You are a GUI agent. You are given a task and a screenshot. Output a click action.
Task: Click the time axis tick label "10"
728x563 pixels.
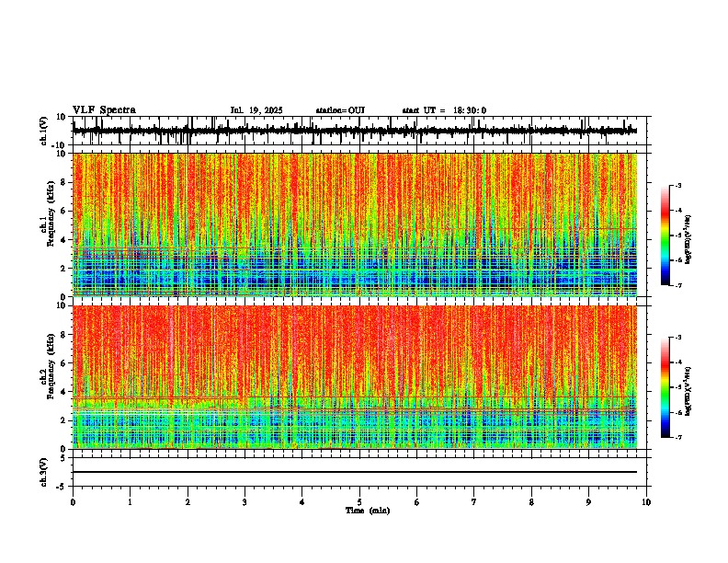point(646,502)
